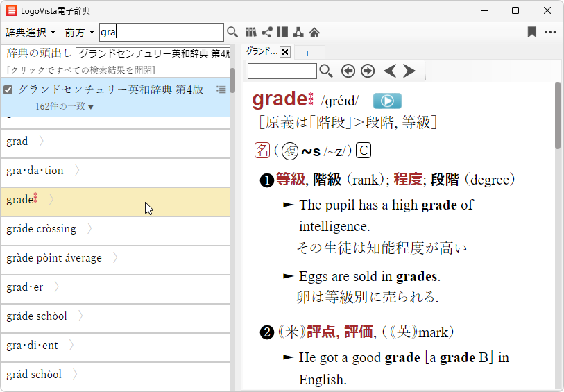The image size is (564, 392).
Task: Click the share icon in the toolbar
Action: tap(266, 32)
